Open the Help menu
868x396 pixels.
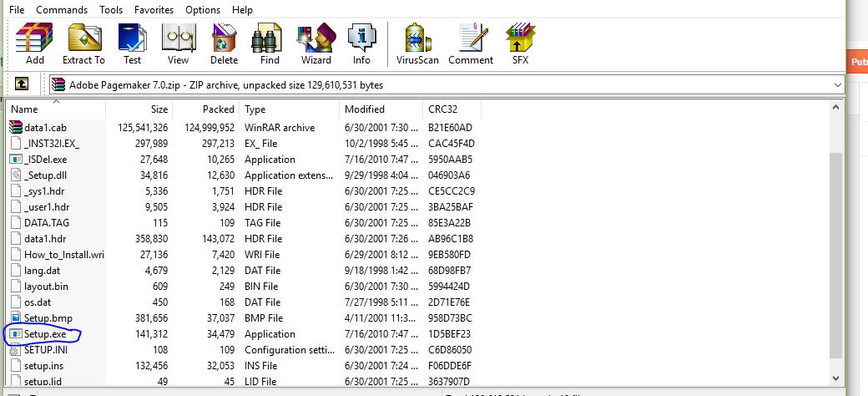243,10
